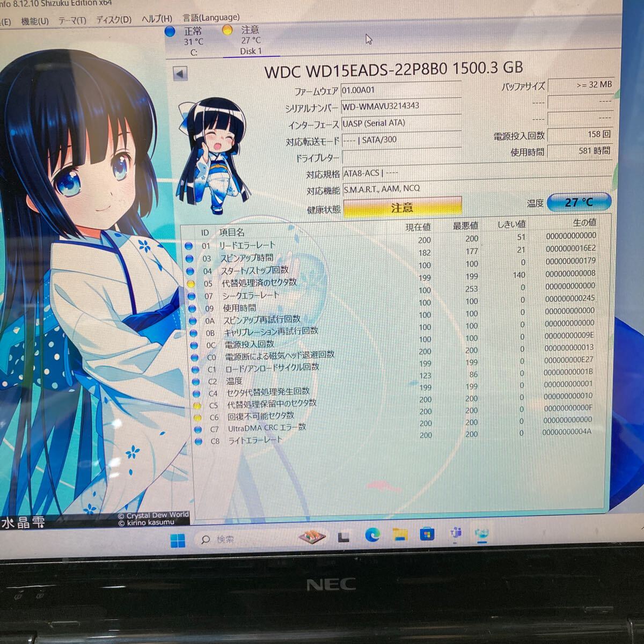The width and height of the screenshot is (644, 644).
Task: Click the power-on hours field 581 時間
Action: tap(580, 151)
